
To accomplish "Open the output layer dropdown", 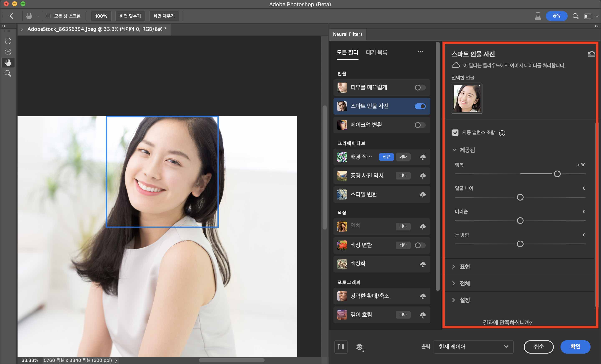I will 473,346.
